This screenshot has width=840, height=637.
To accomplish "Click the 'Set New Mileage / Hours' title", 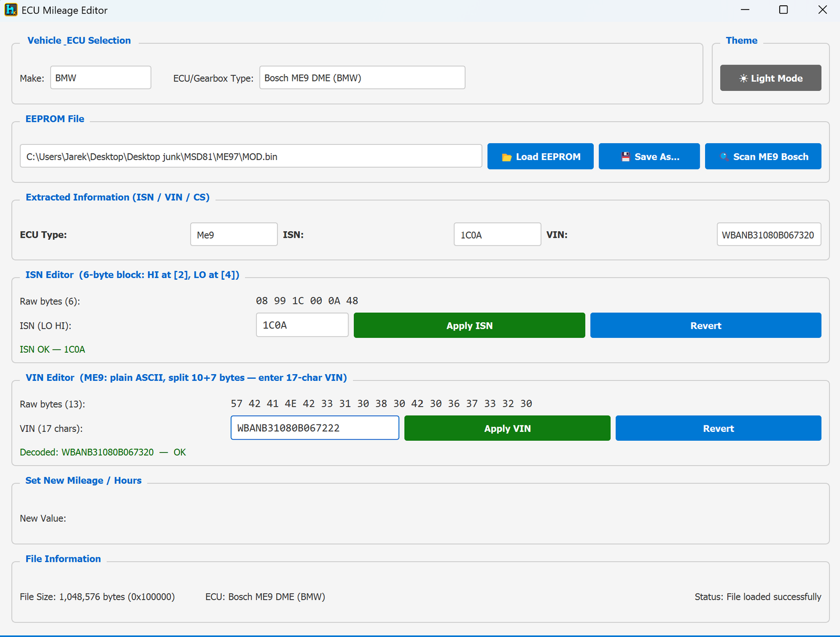I will point(83,480).
